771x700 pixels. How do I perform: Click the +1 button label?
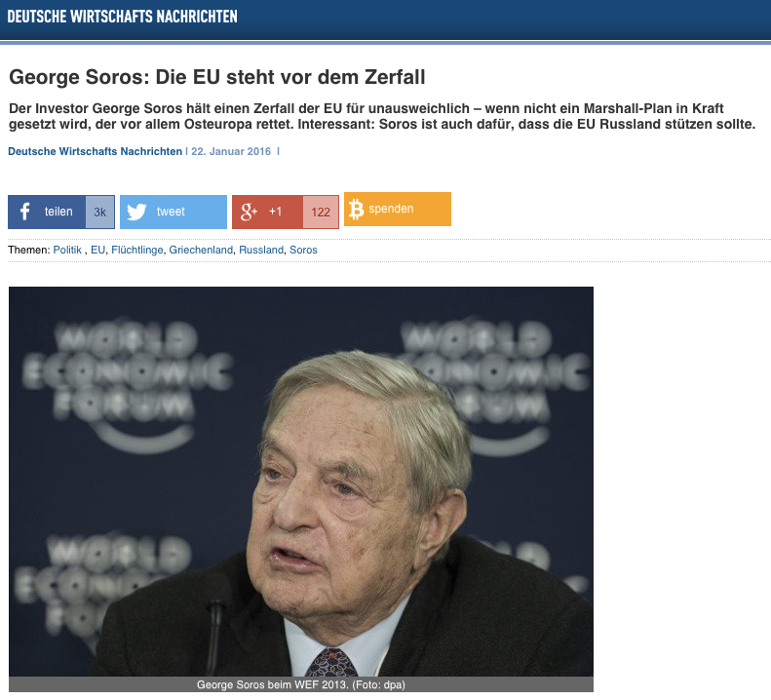click(275, 212)
